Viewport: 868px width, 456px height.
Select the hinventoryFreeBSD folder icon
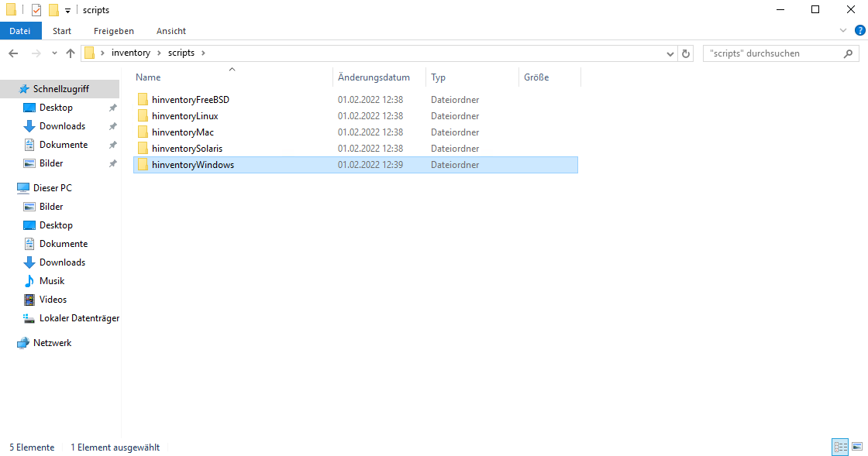click(143, 100)
